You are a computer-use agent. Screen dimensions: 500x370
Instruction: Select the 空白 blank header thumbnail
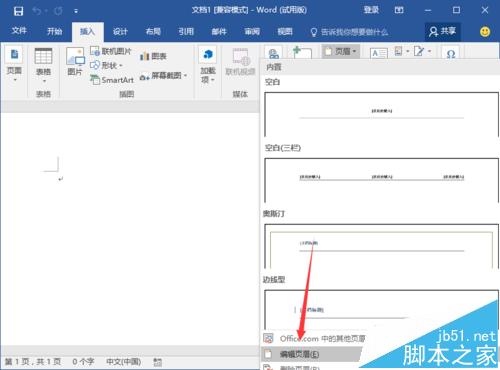[381, 114]
